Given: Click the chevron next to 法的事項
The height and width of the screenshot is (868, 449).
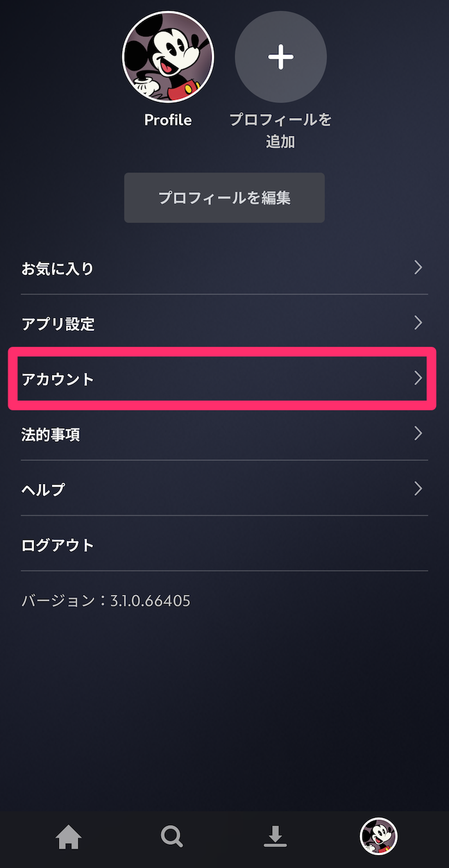Looking at the screenshot, I should 418,433.
